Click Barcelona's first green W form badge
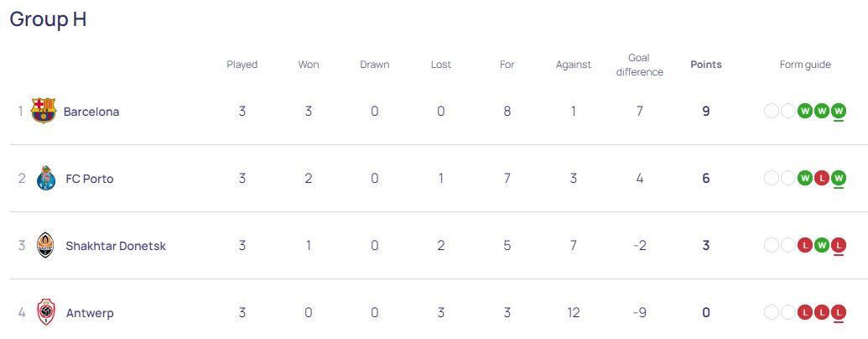Screen dimensions: 868x339 pyautogui.click(x=805, y=112)
